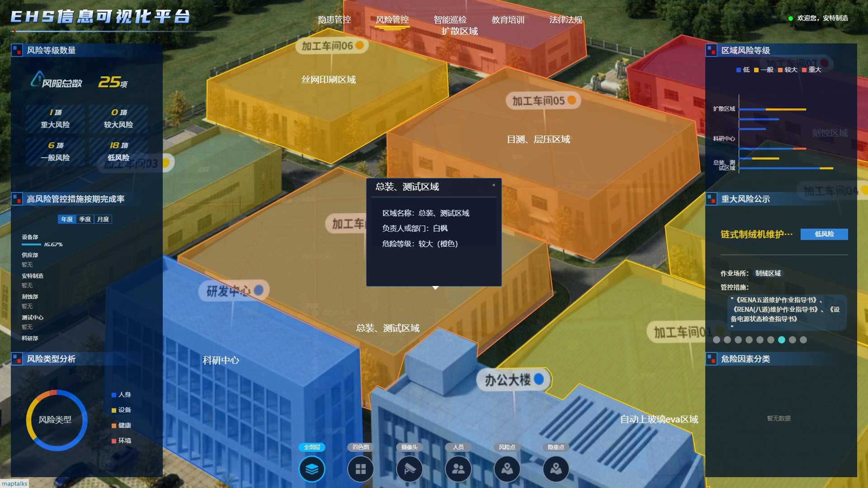Click the 风险类型分析 panel header icon
This screenshot has width=868, height=488.
17,359
